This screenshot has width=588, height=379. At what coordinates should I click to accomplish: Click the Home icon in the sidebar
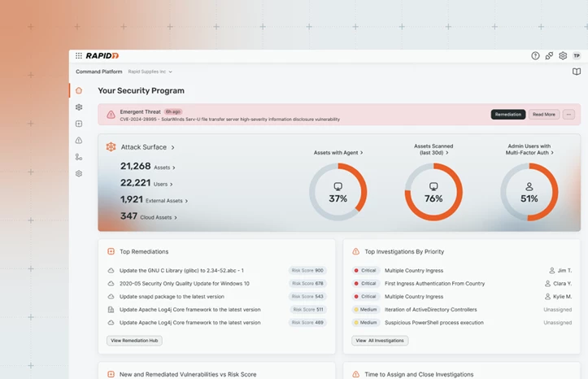coord(79,90)
